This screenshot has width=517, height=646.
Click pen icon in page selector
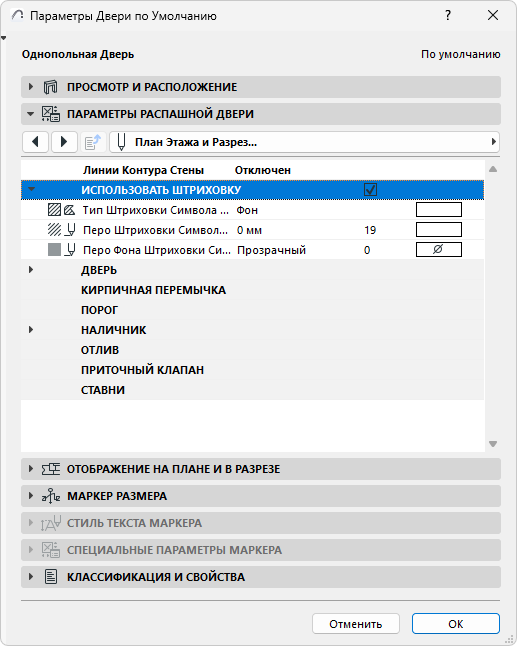[121, 142]
